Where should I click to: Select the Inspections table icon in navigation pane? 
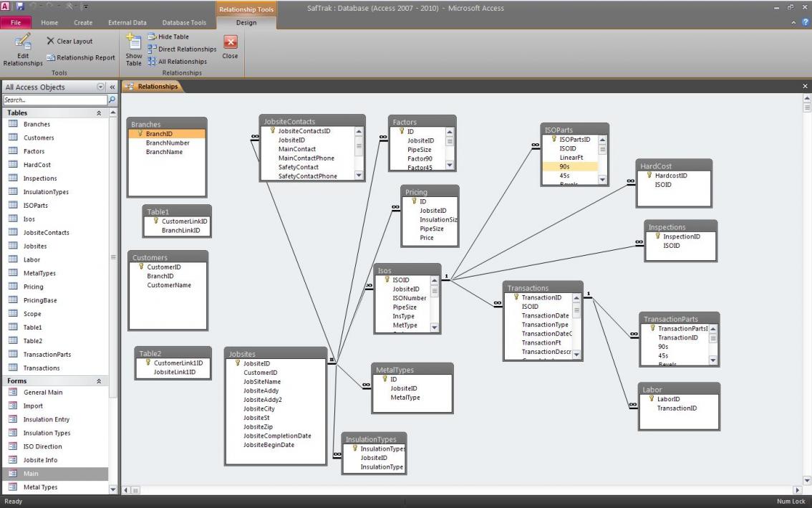click(13, 178)
